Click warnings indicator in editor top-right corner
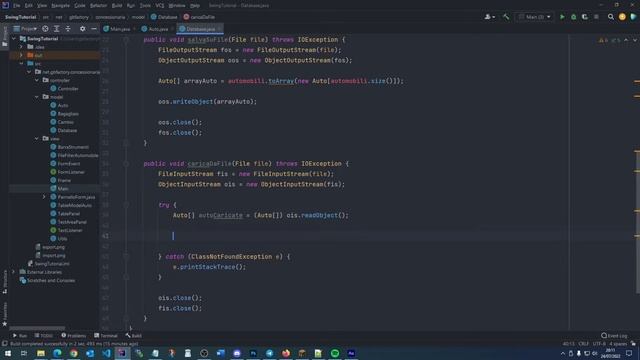Viewport: 640px width, 360px height. click(603, 40)
